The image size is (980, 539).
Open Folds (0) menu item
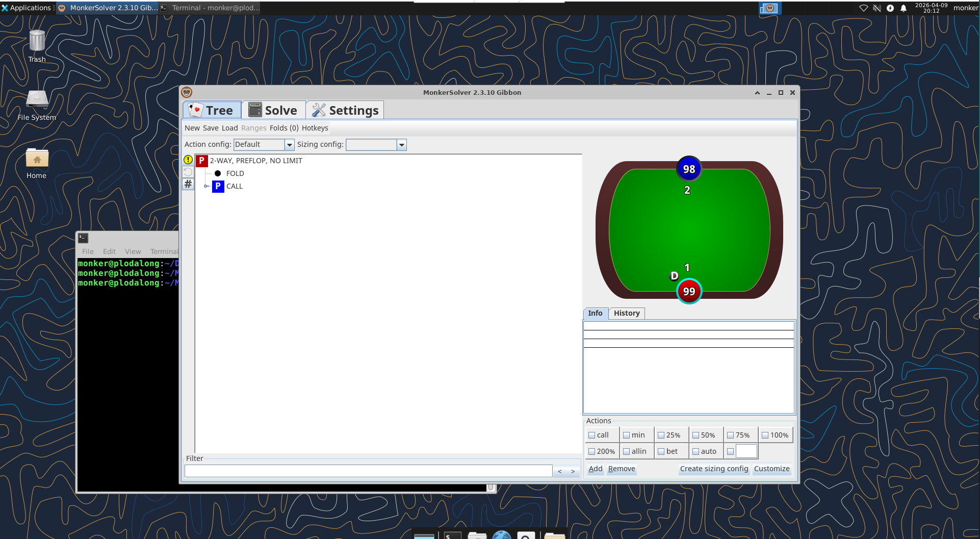click(x=284, y=128)
